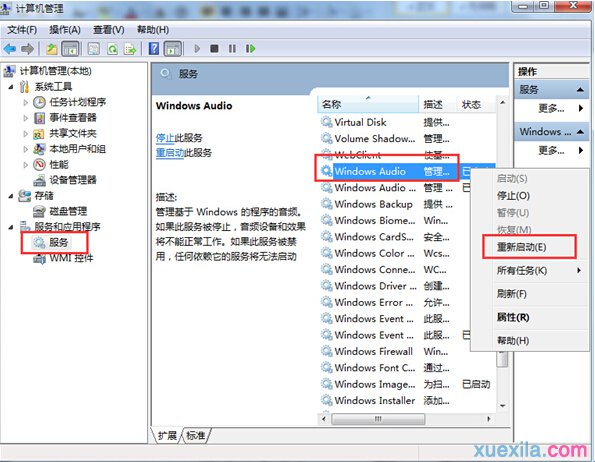595x462 pixels.
Task: Expand the 性能 node arrow
Action: (x=25, y=165)
